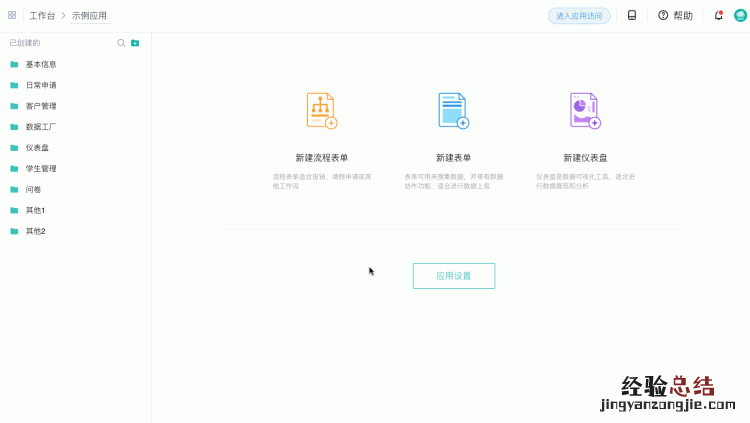Image resolution: width=750 pixels, height=423 pixels.
Task: Click the 进入应用访问 button
Action: tap(579, 16)
